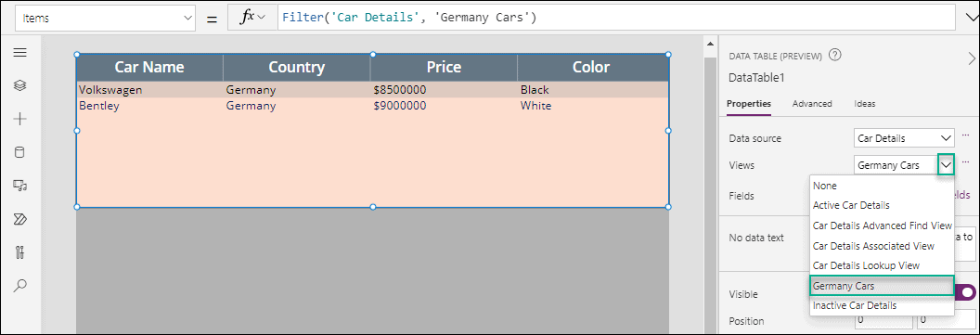This screenshot has height=335, width=980.
Task: Select Germany Cars view option
Action: [882, 286]
